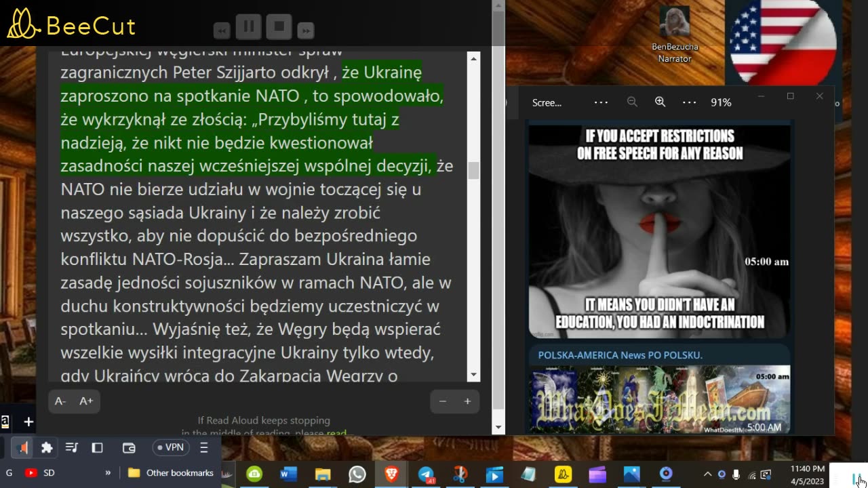The image size is (868, 488).
Task: Skip forward to next paragraph
Action: point(306,30)
